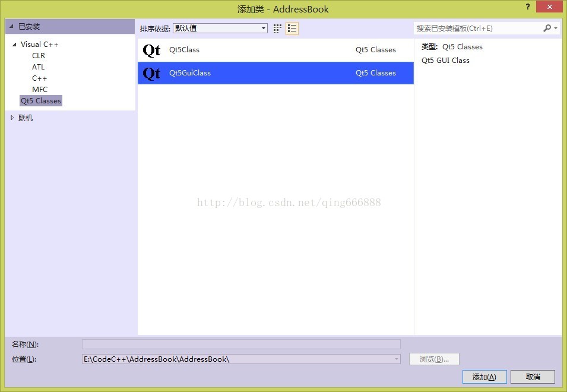
Task: Select the Qt5Class template row
Action: click(275, 50)
